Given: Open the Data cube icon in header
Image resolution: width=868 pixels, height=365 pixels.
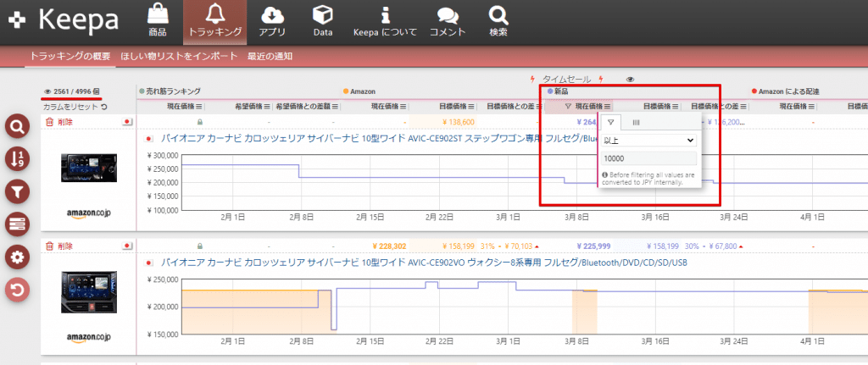Looking at the screenshot, I should coord(322,21).
